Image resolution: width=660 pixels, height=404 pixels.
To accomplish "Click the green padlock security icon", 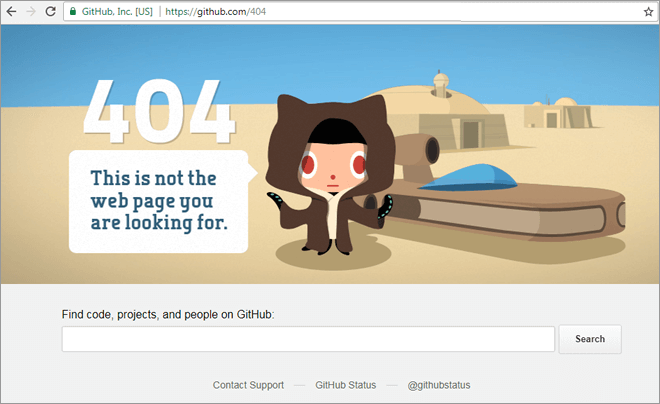I will click(73, 11).
